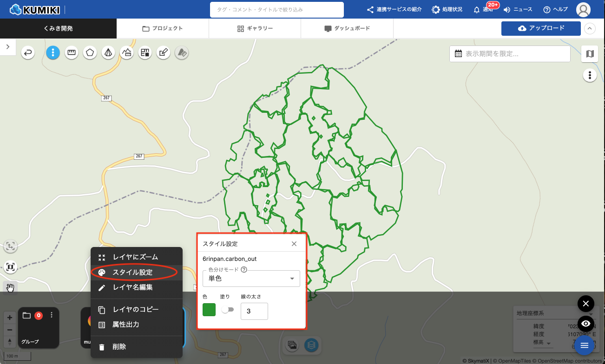Toggle the 塗り fill switch
The width and height of the screenshot is (605, 364).
[228, 310]
